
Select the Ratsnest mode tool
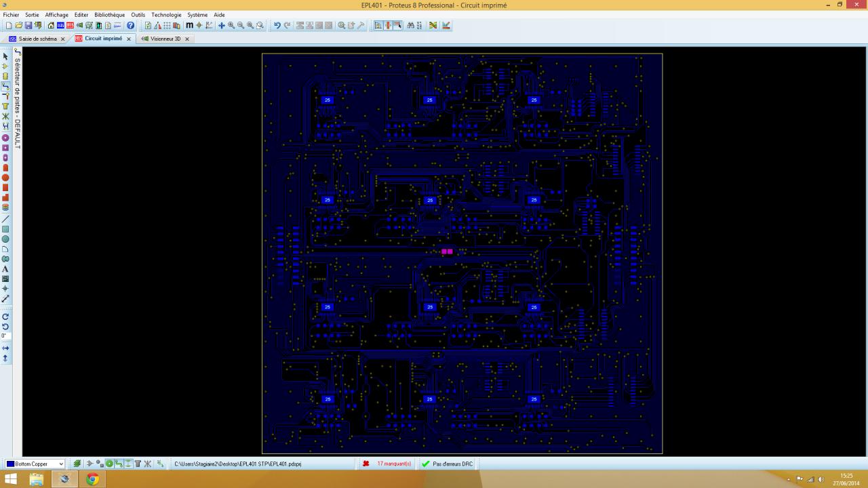coord(5,116)
